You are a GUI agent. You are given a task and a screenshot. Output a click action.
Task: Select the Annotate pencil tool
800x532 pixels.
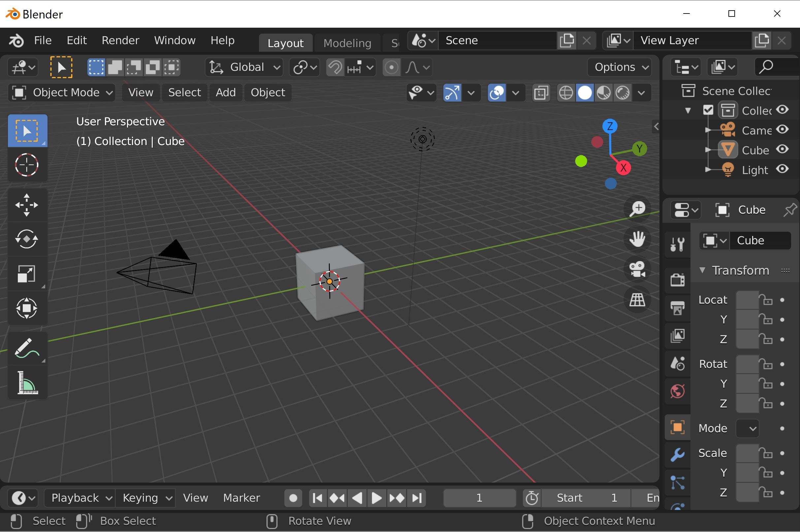click(x=27, y=348)
